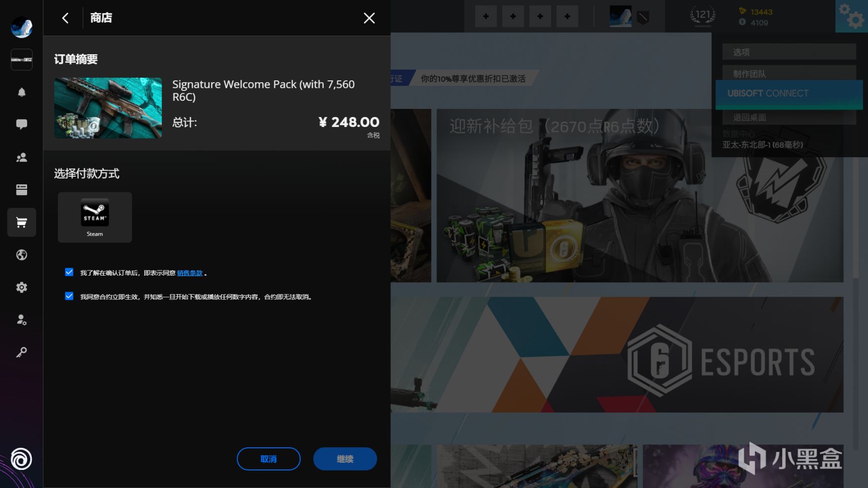Click the fourth empty squad plus slot
Viewport: 868px width, 488px height.
coord(567,17)
